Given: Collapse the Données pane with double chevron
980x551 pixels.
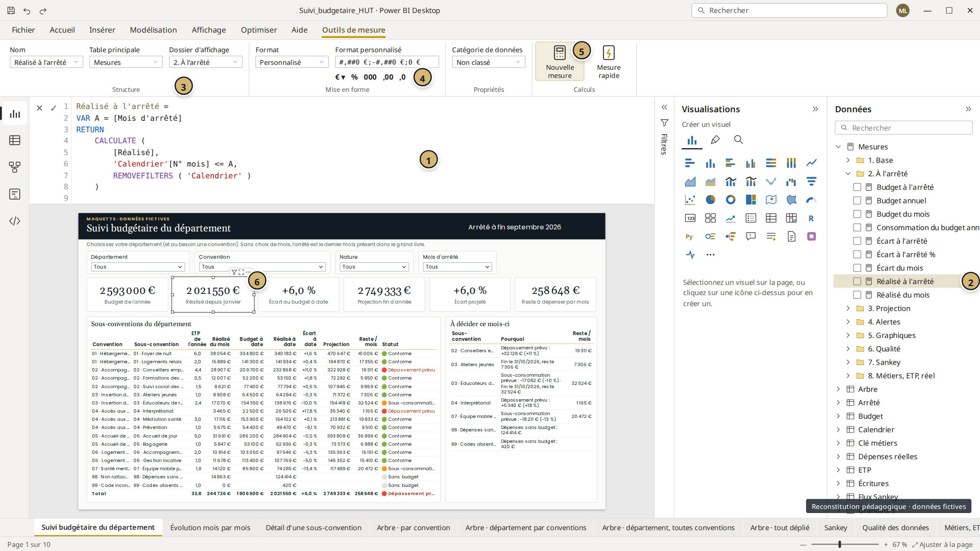Looking at the screenshot, I should [968, 109].
